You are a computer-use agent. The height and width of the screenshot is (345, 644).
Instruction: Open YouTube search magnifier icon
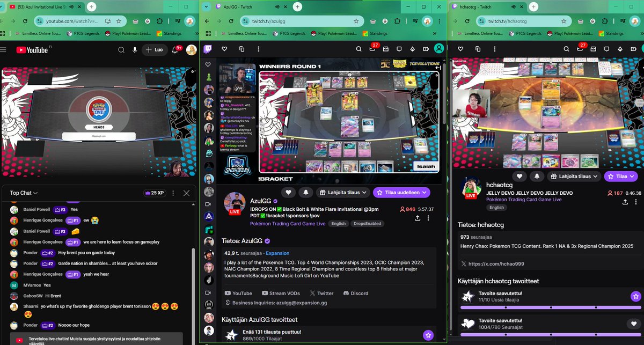pyautogui.click(x=122, y=50)
